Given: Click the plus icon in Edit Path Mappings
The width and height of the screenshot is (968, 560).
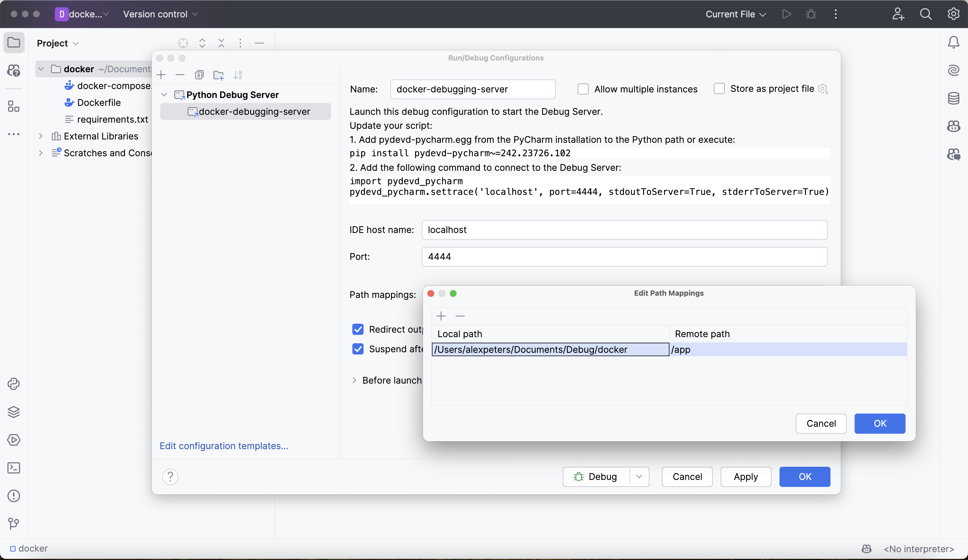Looking at the screenshot, I should click(441, 316).
